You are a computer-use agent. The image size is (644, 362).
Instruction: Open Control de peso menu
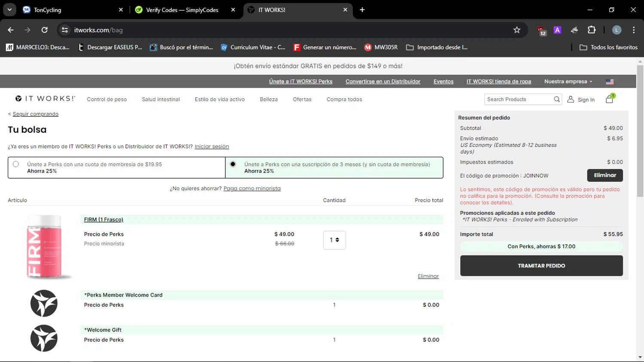click(107, 99)
